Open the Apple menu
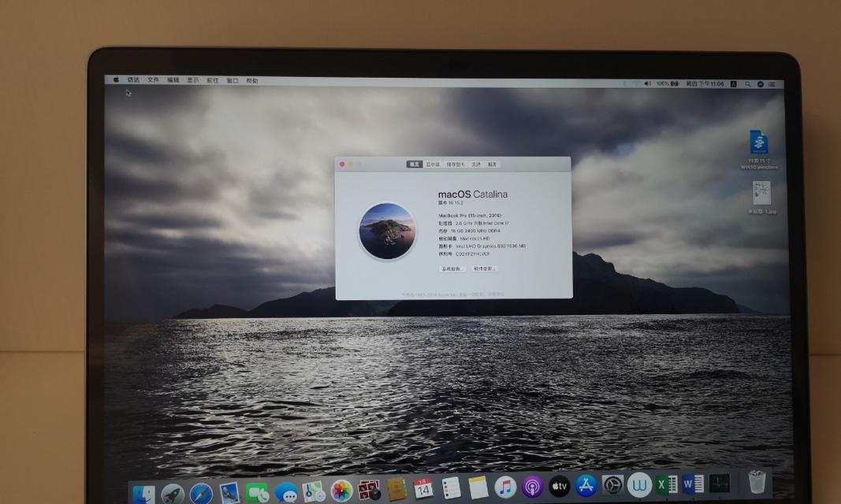This screenshot has height=504, width=841. pyautogui.click(x=116, y=80)
